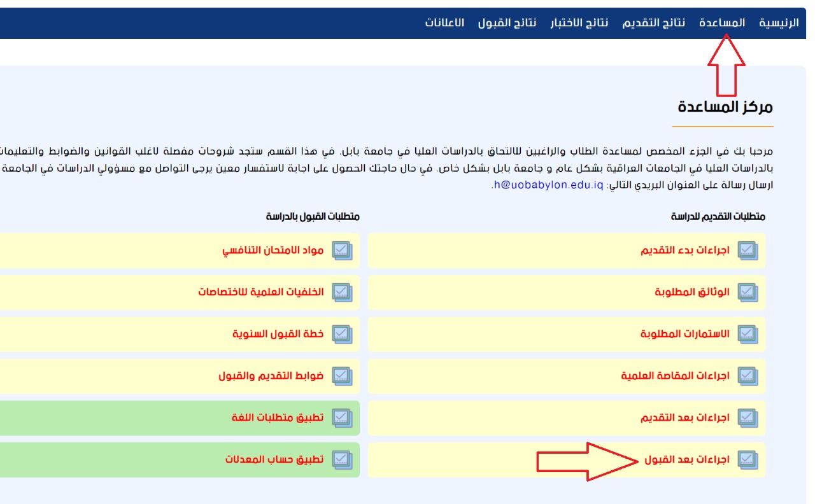815x504 pixels.
Task: Open الخلفيات العلمية للاختصاصات link
Action: coord(260,292)
